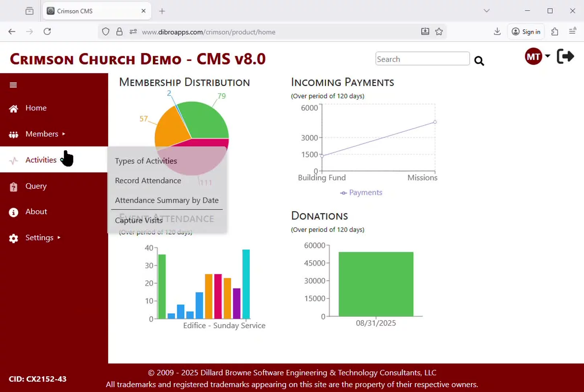
Task: Click the browser Sign in button
Action: pos(526,32)
